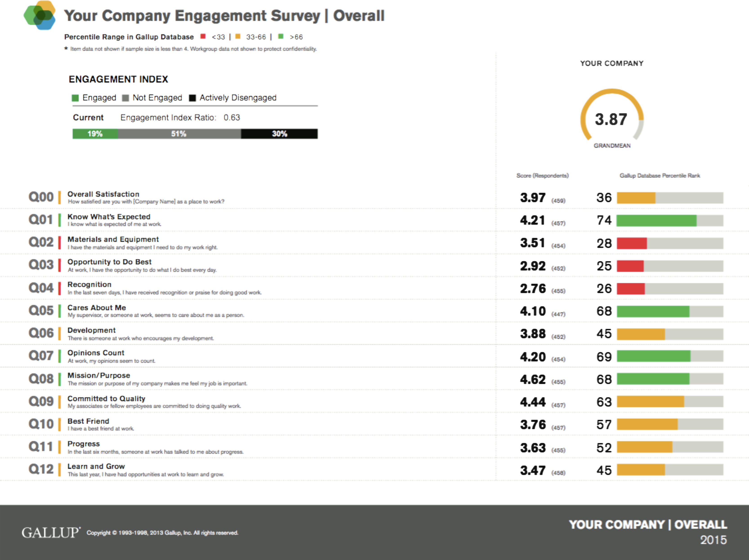Click the Q08 Mission/Purpose heading
The width and height of the screenshot is (749, 560).
[x=98, y=375]
